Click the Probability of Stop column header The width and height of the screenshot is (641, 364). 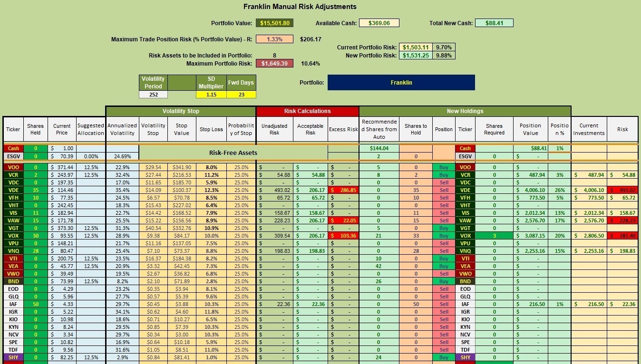coord(241,129)
